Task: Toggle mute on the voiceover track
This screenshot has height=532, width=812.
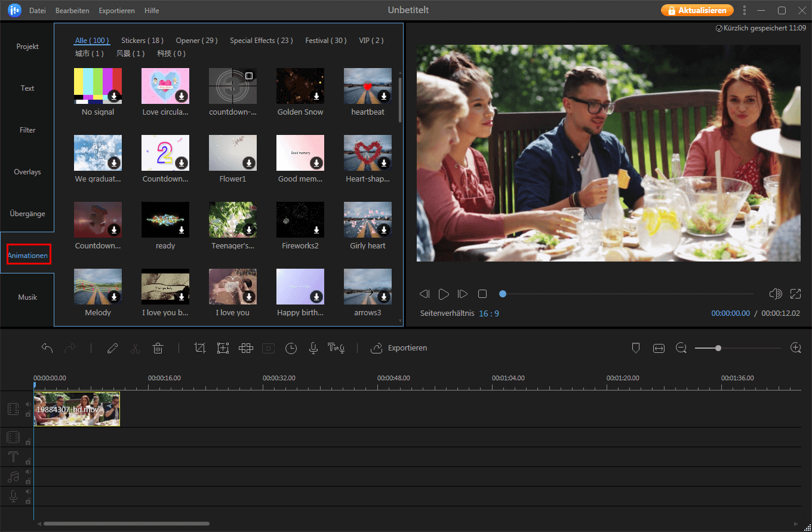Action: tap(28, 492)
